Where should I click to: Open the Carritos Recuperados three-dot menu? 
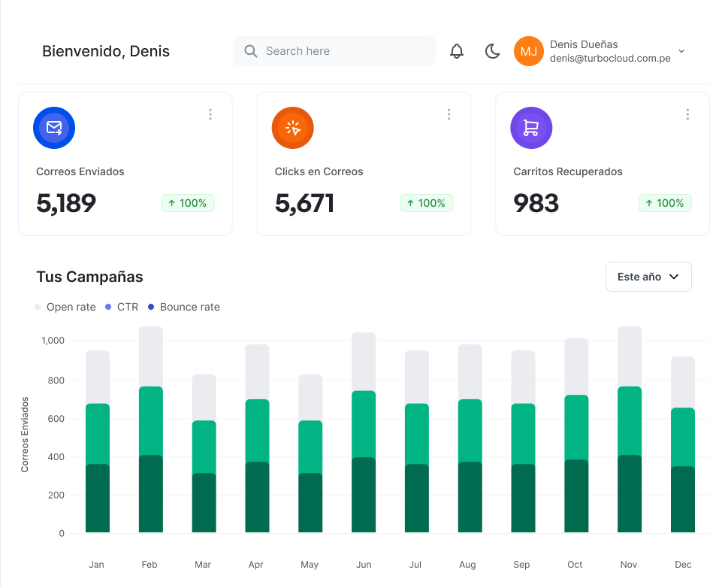coord(687,114)
